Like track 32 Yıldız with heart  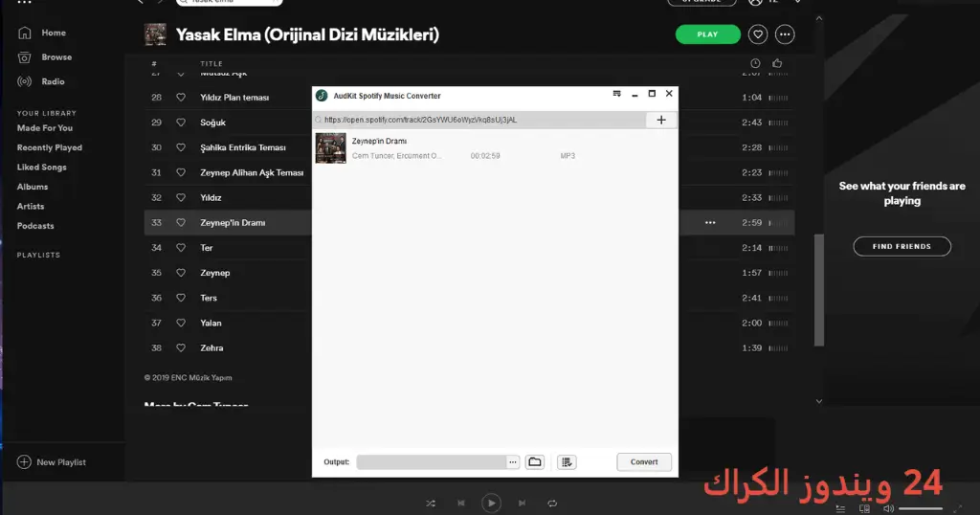[x=181, y=197]
